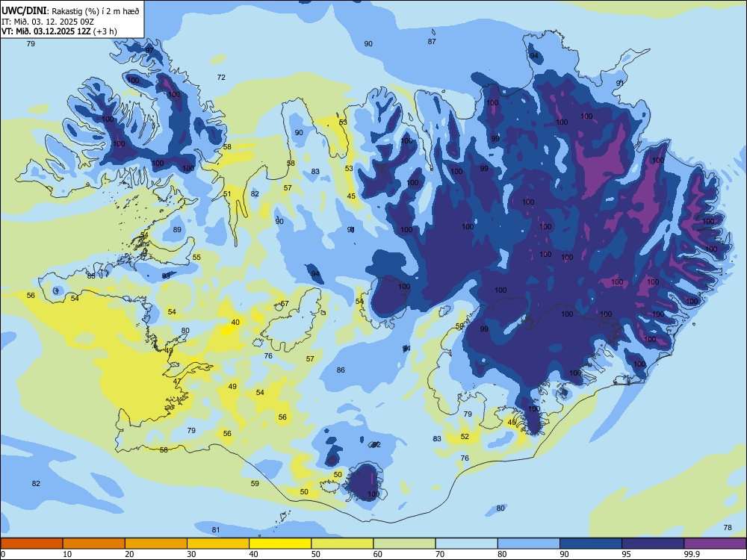Click the 95–99.9 navy legend swatch
The height and width of the screenshot is (560, 747).
653,544
